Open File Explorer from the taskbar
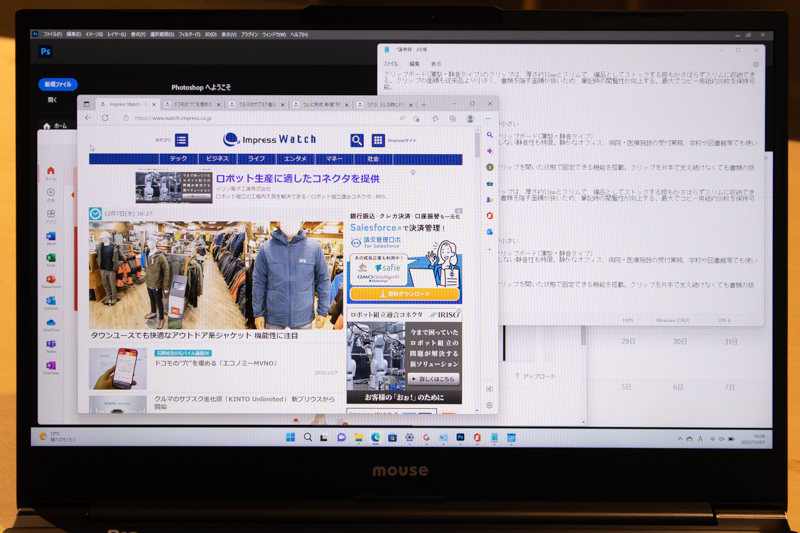 click(x=359, y=438)
